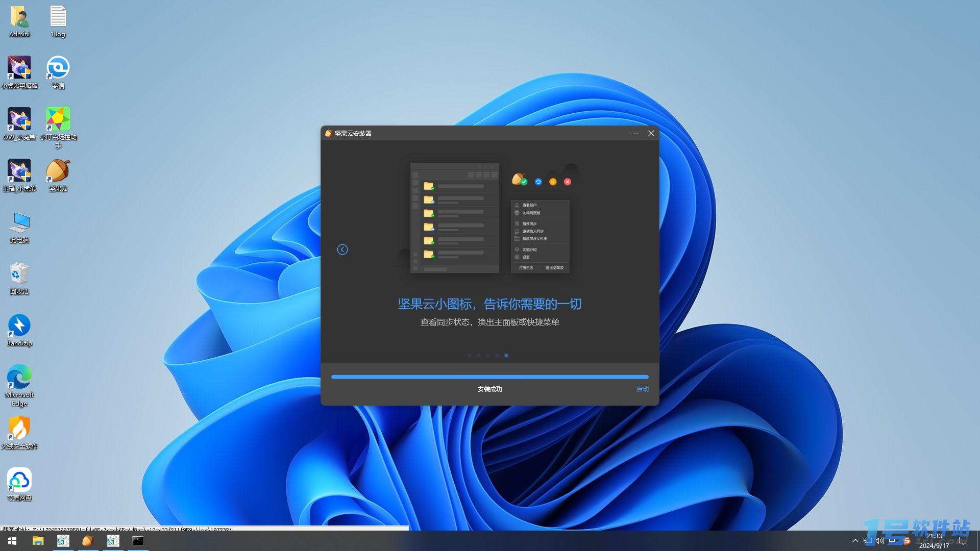
Task: Expand the hidden system tray icons
Action: [x=855, y=541]
